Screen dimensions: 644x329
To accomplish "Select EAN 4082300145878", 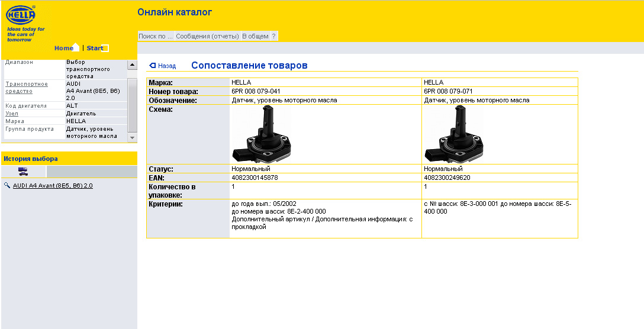I will [x=255, y=178].
